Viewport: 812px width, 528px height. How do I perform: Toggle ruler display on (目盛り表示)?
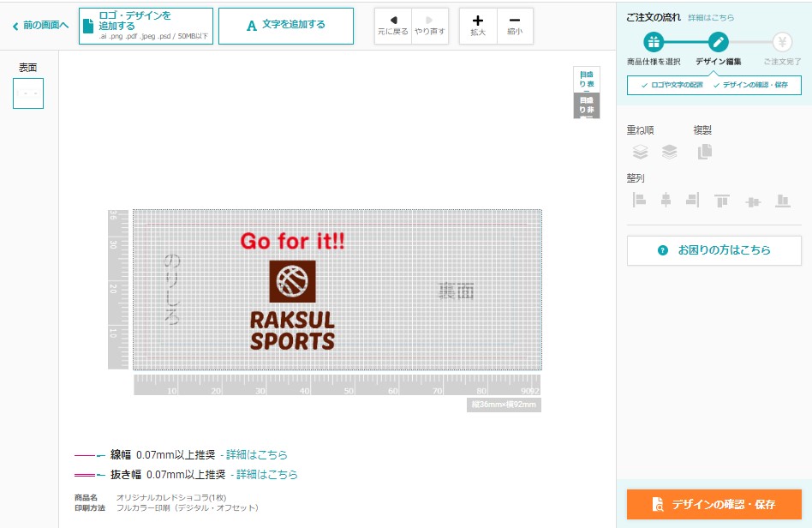pos(587,79)
